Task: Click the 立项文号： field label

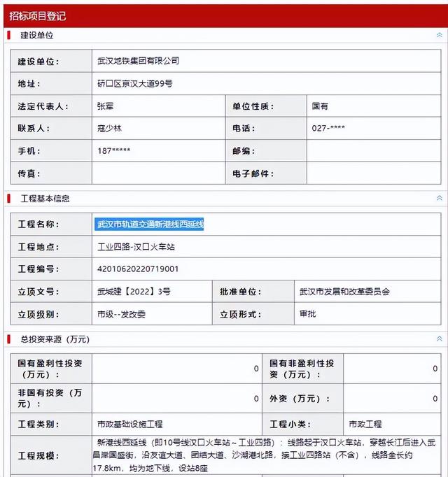Action: pos(38,292)
